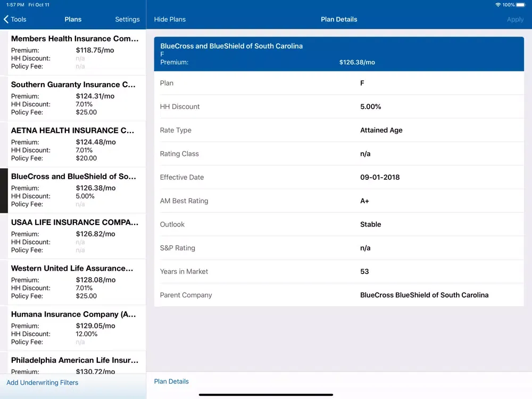Click the $20.00 policy fee
Viewport: 532px width, 399px height.
(86, 158)
